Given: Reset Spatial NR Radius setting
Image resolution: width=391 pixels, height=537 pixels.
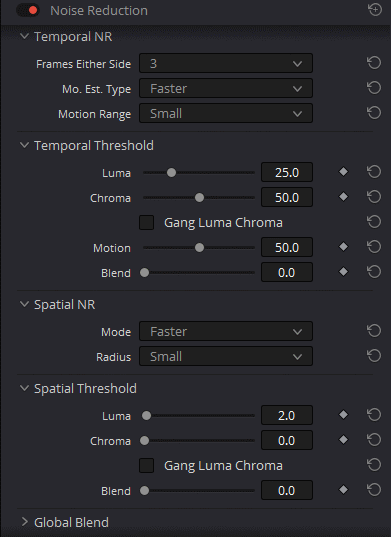Looking at the screenshot, I should 374,356.
